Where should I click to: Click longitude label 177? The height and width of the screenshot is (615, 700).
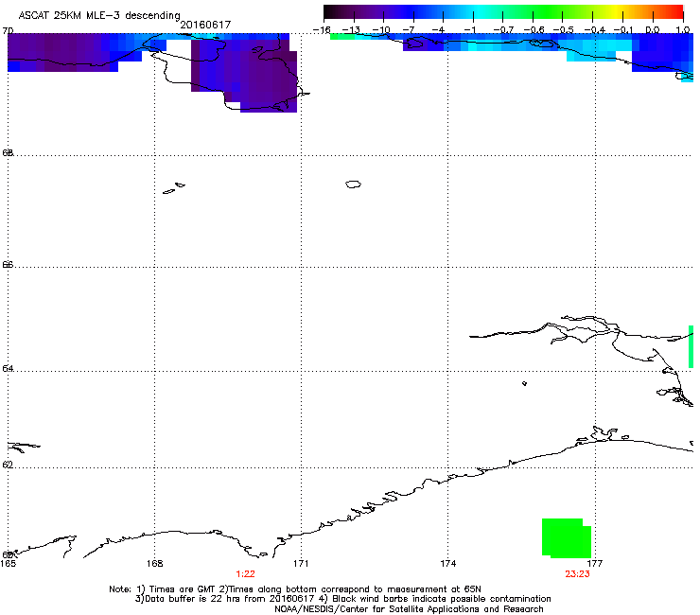(x=595, y=564)
